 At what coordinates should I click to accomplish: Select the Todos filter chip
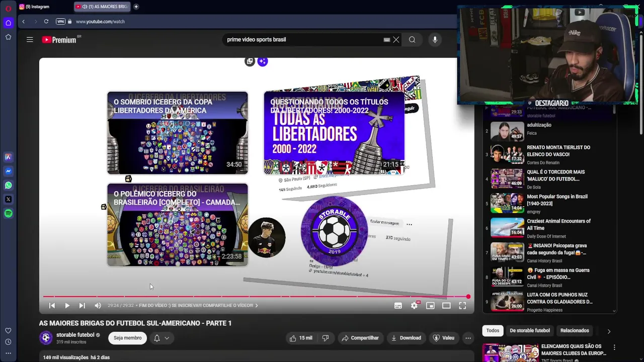(x=493, y=330)
